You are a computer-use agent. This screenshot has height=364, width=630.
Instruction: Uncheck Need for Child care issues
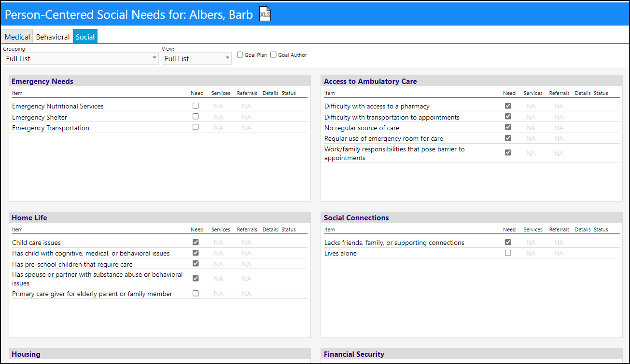[196, 242]
